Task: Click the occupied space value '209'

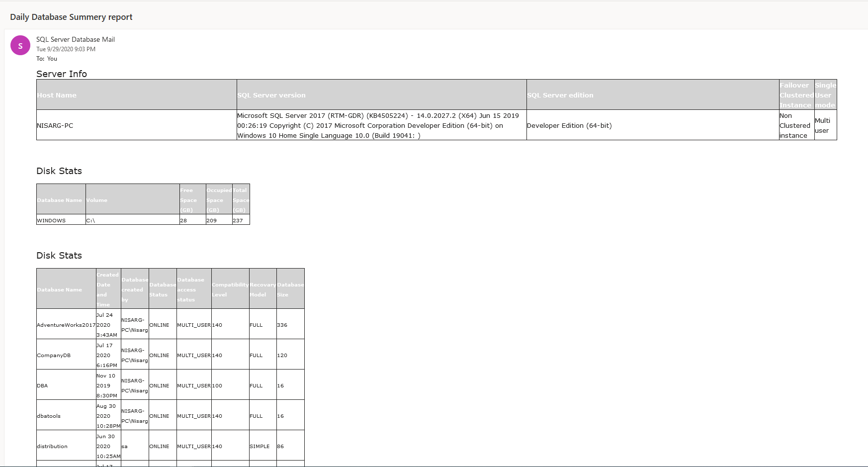Action: pos(219,220)
